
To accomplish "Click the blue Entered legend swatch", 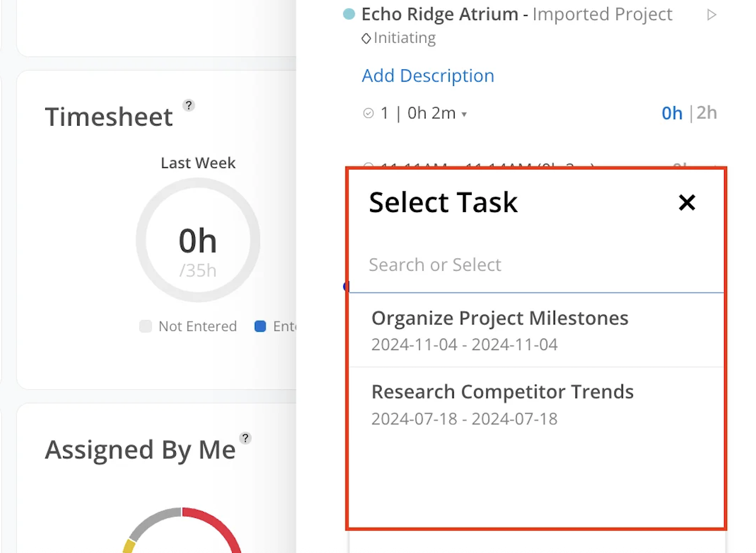I will 260,326.
